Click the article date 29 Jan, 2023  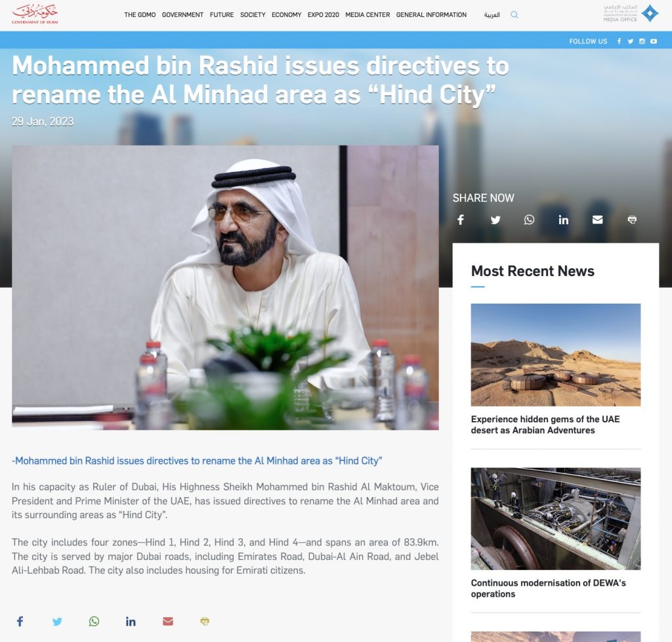pos(43,121)
